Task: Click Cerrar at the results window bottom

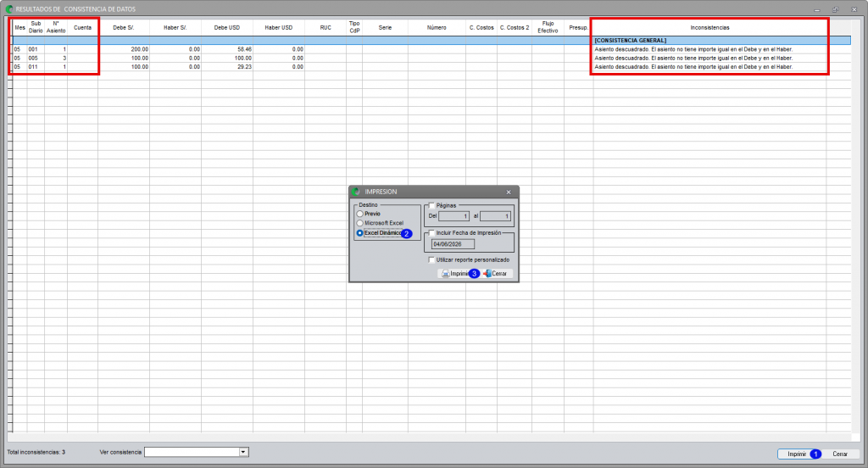Action: pos(840,454)
